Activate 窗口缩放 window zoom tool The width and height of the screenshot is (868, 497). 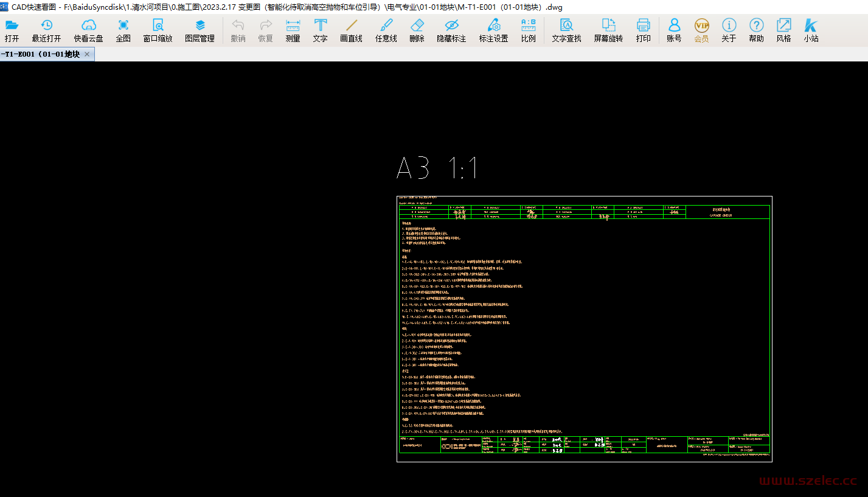(x=158, y=30)
